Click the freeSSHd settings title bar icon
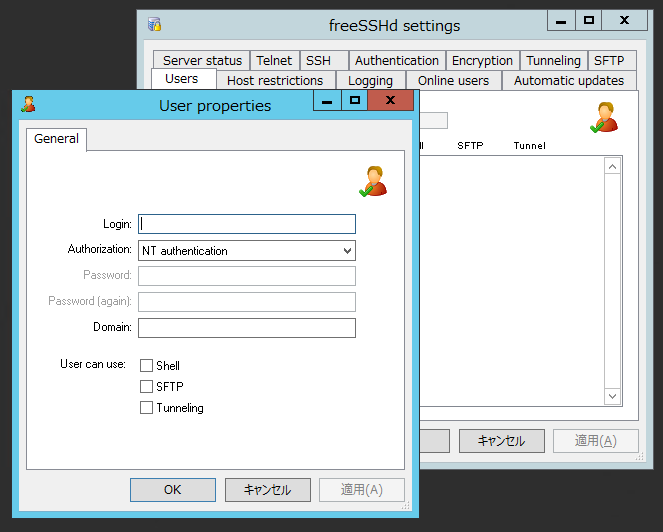 coord(154,25)
